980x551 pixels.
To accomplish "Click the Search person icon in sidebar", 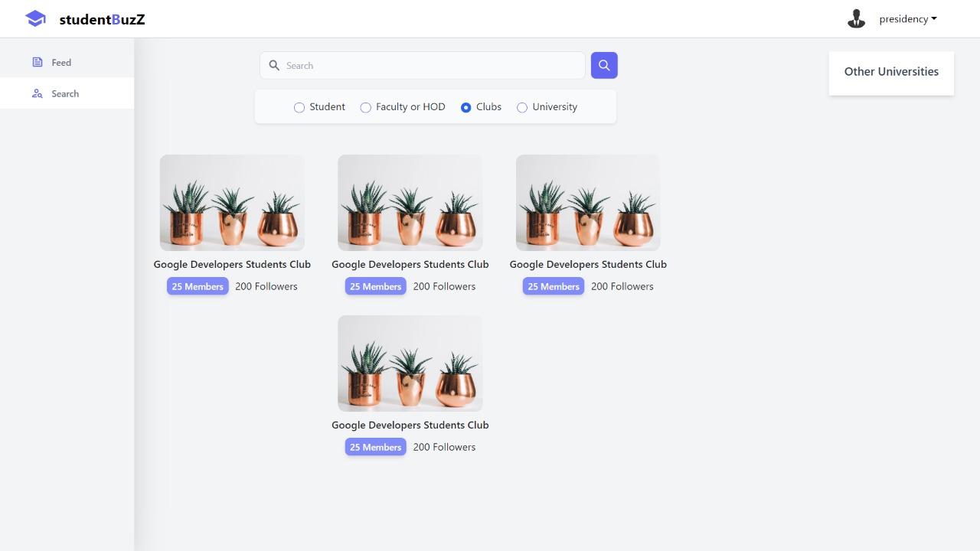I will (38, 93).
